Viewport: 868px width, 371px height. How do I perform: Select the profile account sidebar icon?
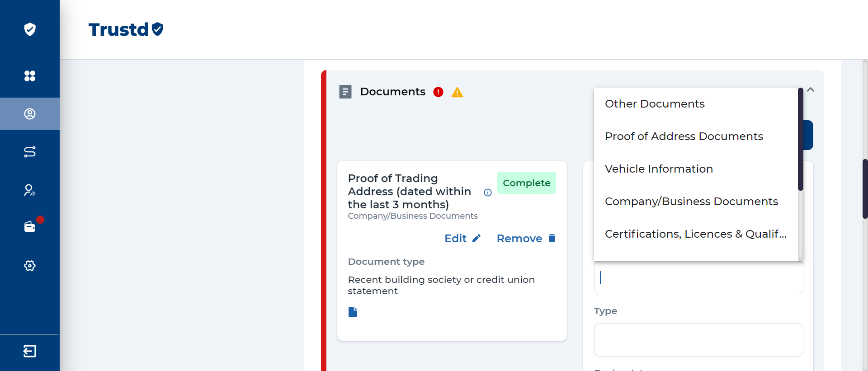[30, 114]
